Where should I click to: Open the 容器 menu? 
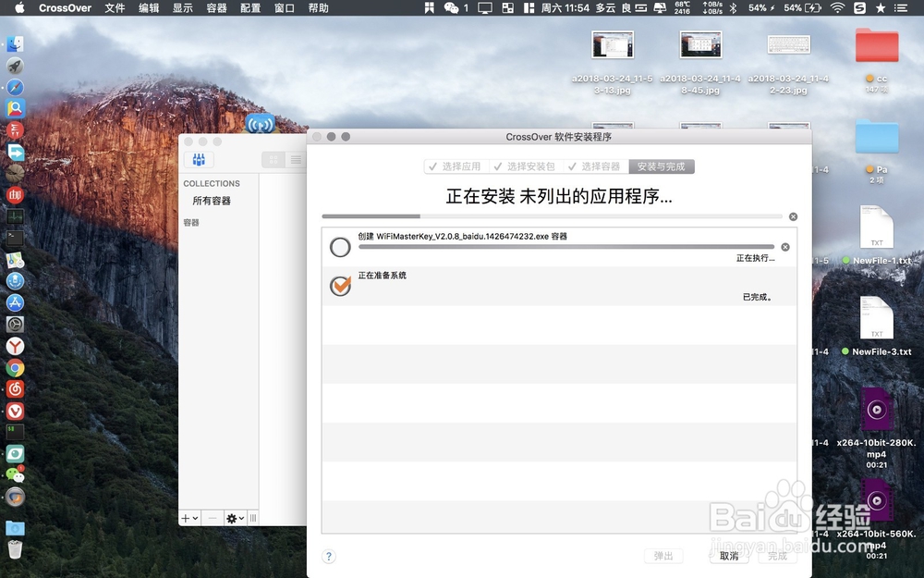216,7
